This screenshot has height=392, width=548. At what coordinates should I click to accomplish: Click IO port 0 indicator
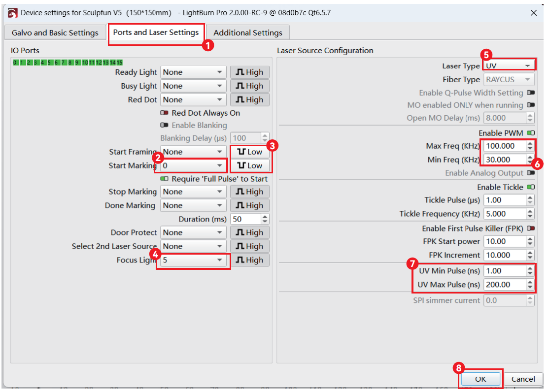pos(15,63)
